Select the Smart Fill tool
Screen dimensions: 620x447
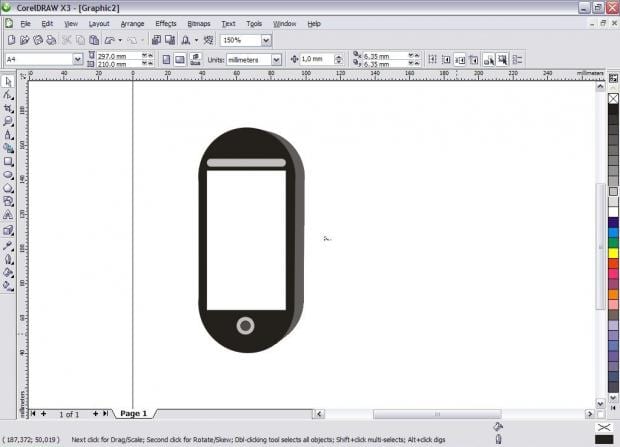point(8,148)
